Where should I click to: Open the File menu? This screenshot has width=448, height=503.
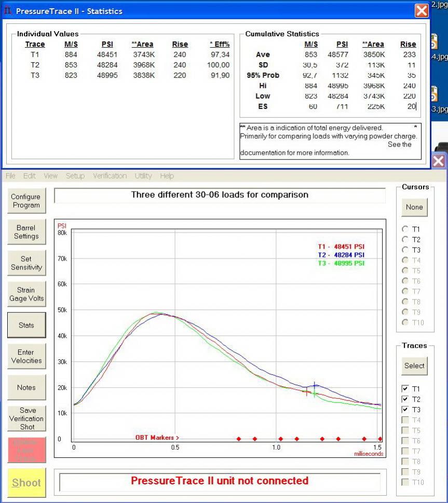pos(11,176)
